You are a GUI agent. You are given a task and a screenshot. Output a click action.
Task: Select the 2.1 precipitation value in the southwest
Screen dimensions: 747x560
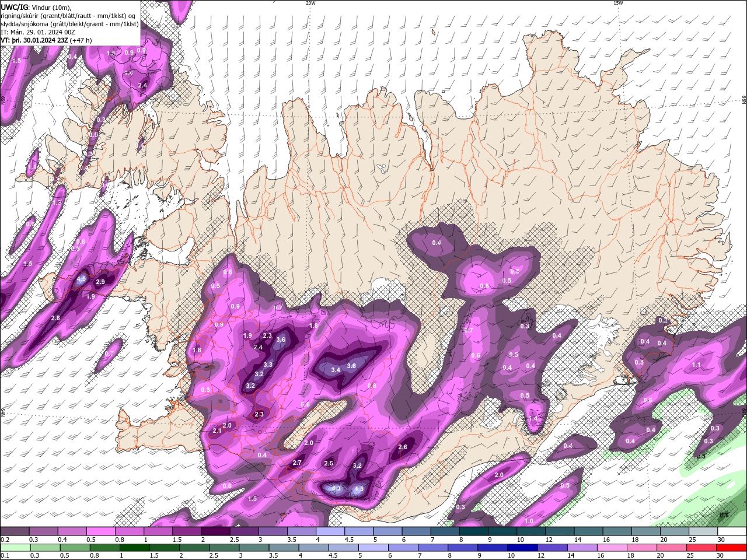click(x=217, y=430)
